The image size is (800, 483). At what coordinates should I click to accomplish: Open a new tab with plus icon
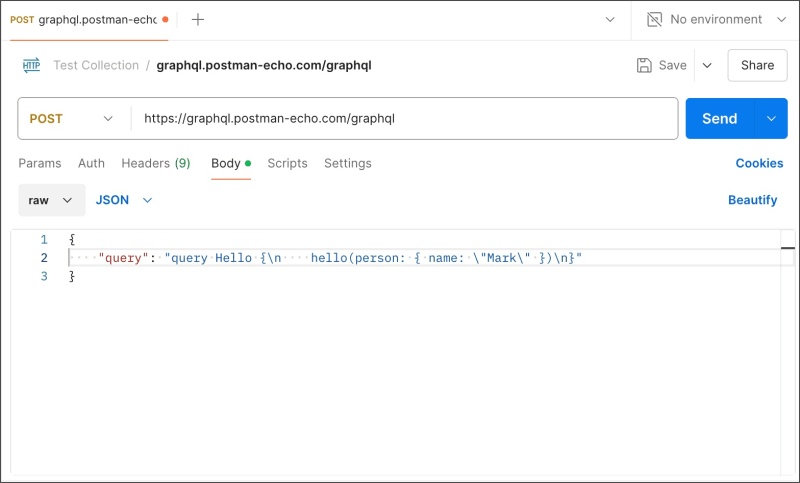coord(197,19)
